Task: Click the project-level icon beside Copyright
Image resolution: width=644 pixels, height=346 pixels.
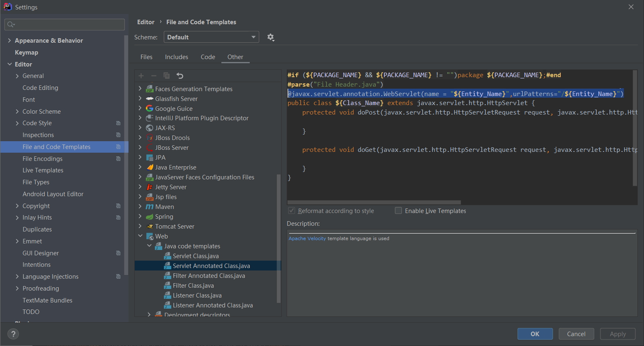Action: [x=118, y=206]
